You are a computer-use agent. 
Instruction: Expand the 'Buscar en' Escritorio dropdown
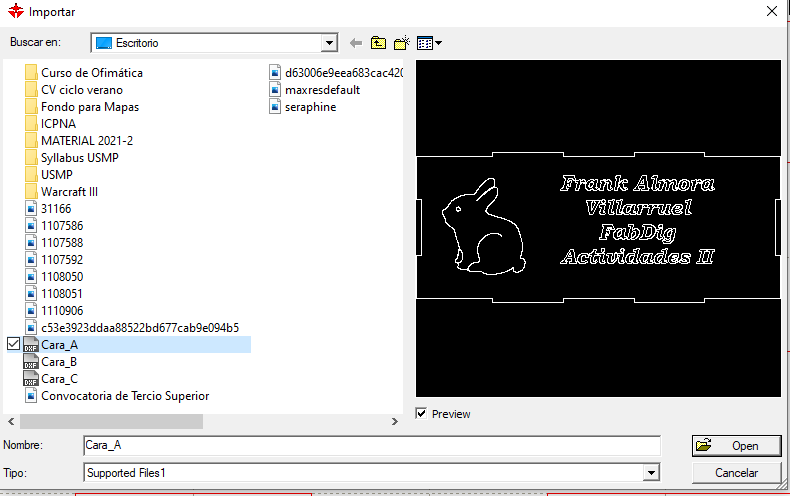tap(329, 43)
